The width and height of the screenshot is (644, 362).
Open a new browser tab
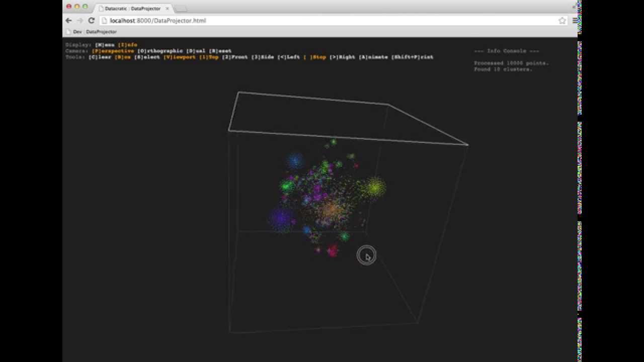[180, 9]
